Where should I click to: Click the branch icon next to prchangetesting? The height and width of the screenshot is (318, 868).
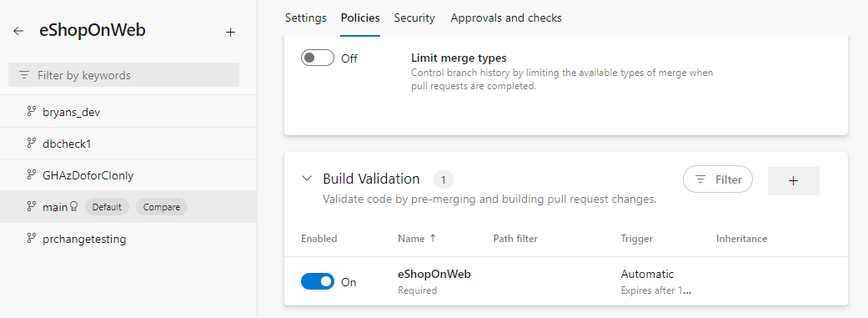tap(32, 239)
